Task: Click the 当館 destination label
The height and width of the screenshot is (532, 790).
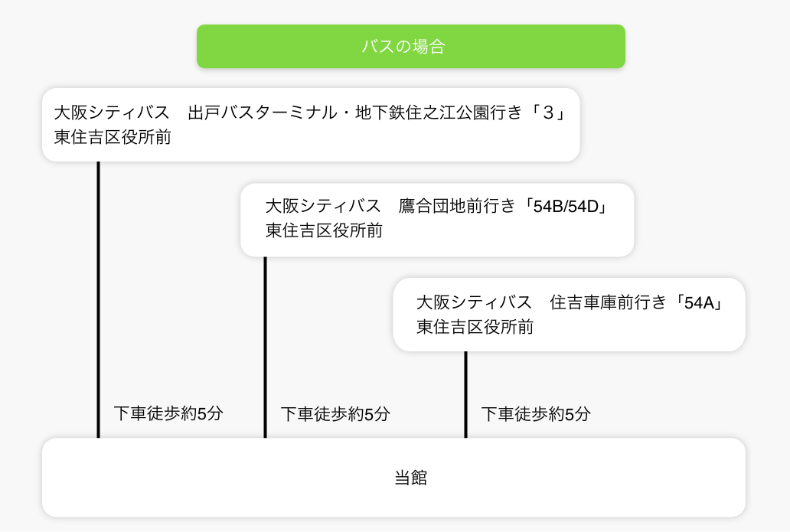Action: click(x=410, y=478)
